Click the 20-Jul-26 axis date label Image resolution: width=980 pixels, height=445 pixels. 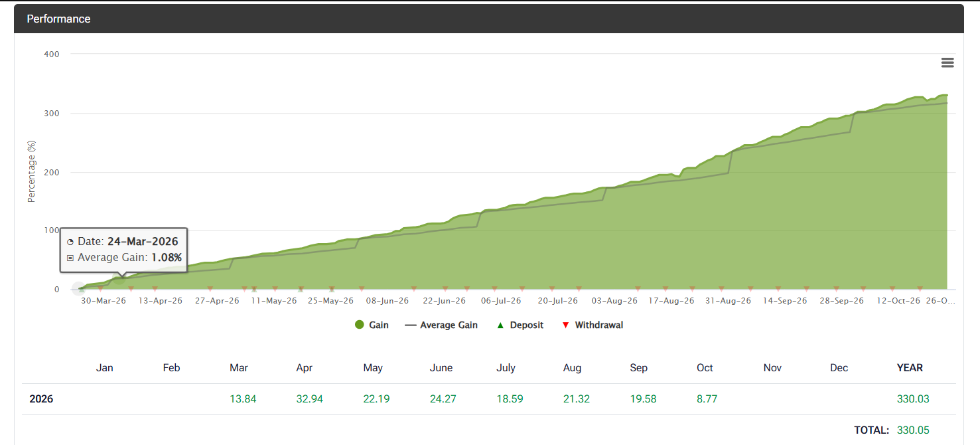point(558,301)
